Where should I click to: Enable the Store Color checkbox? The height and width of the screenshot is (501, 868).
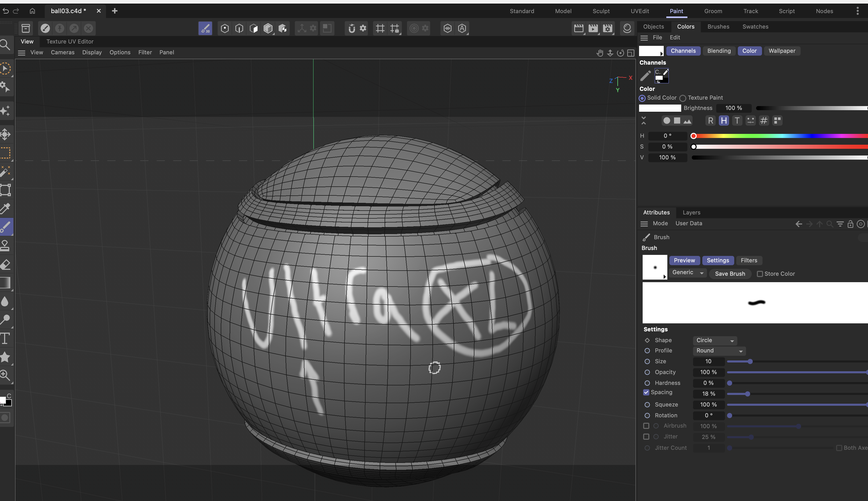click(760, 274)
